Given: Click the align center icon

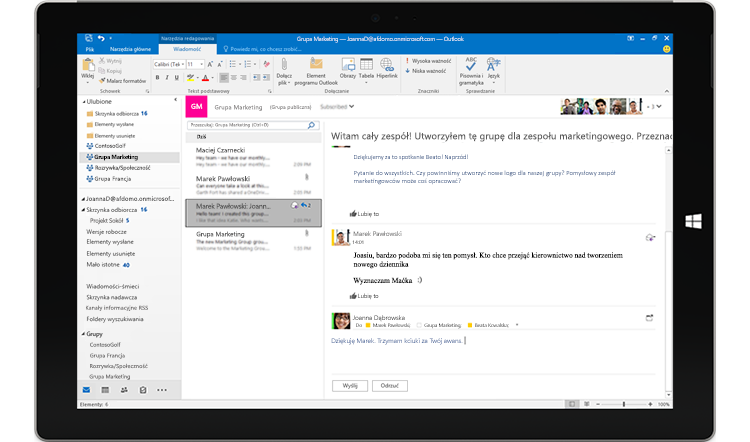Looking at the screenshot, I should [x=234, y=77].
